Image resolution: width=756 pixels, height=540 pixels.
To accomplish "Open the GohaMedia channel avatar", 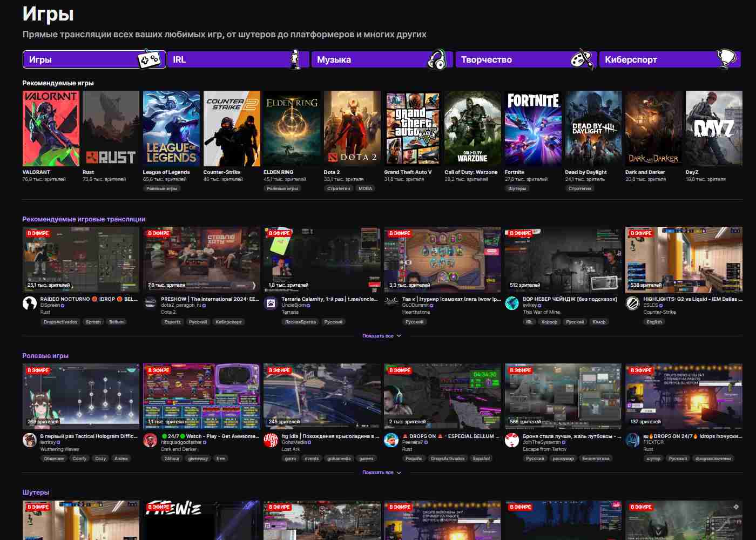I will (x=271, y=440).
